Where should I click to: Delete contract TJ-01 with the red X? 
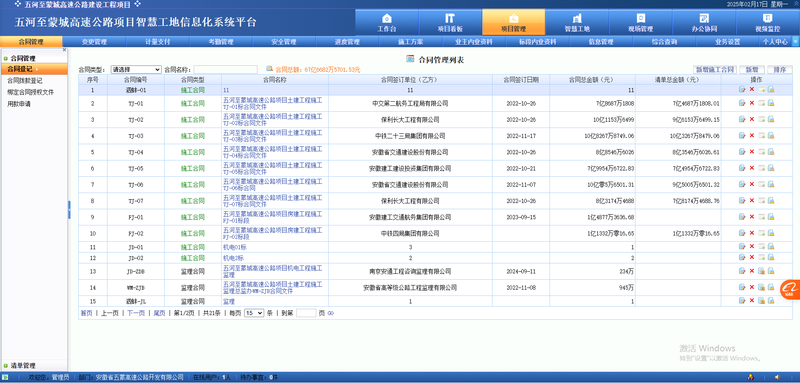point(752,103)
